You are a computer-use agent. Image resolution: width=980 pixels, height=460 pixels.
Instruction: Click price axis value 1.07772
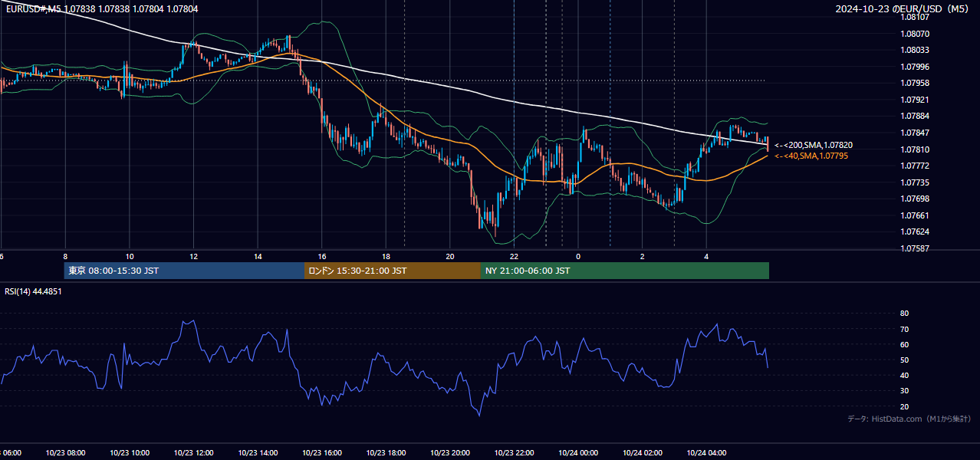point(916,166)
